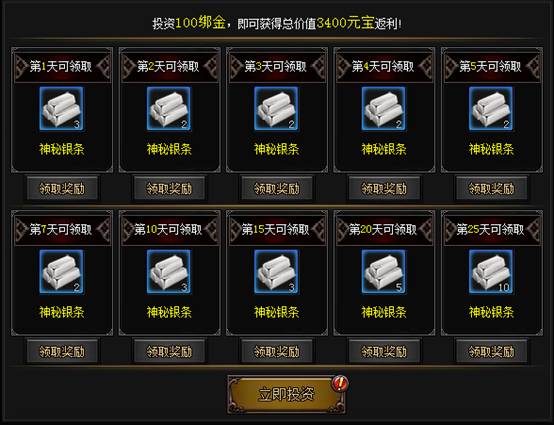Click 领取奖励 under the Day 25 card
Image resolution: width=554 pixels, height=425 pixels.
491,351
